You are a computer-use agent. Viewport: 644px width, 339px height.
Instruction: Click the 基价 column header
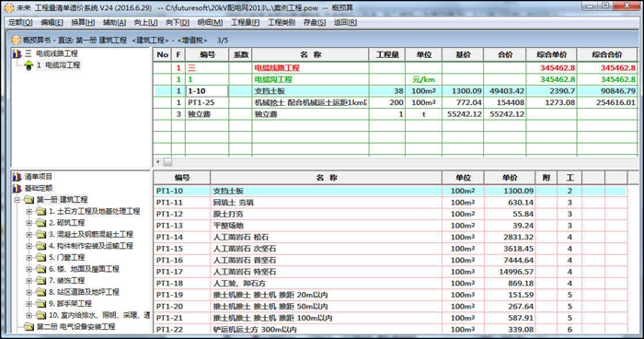click(463, 54)
